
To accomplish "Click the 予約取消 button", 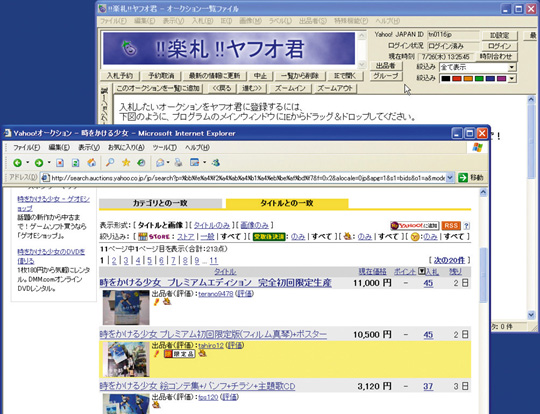I will (161, 76).
